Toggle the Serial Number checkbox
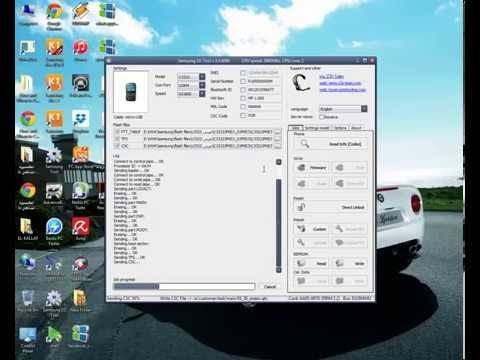This screenshot has height=360, width=480. [x=243, y=81]
